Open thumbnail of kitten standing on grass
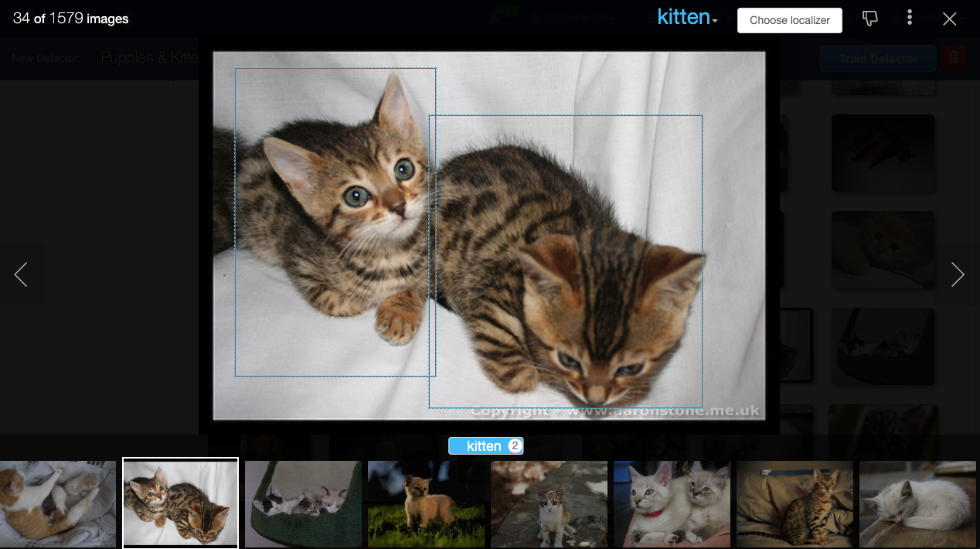The width and height of the screenshot is (980, 549). point(426,504)
